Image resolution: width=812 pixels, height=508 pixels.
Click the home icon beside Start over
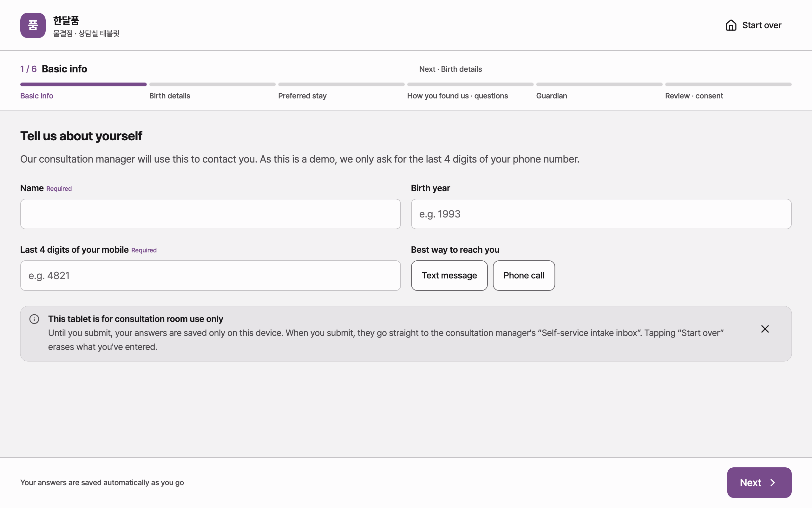731,25
